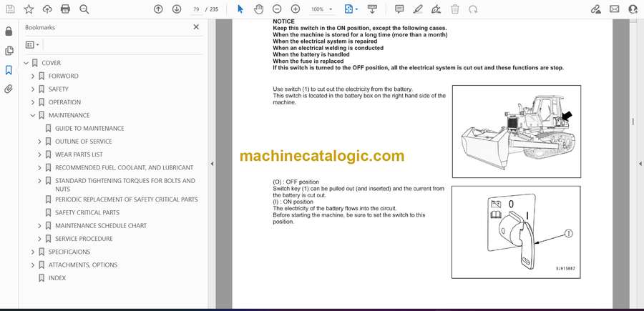Print the document
This screenshot has width=644, height=311.
pos(65,9)
